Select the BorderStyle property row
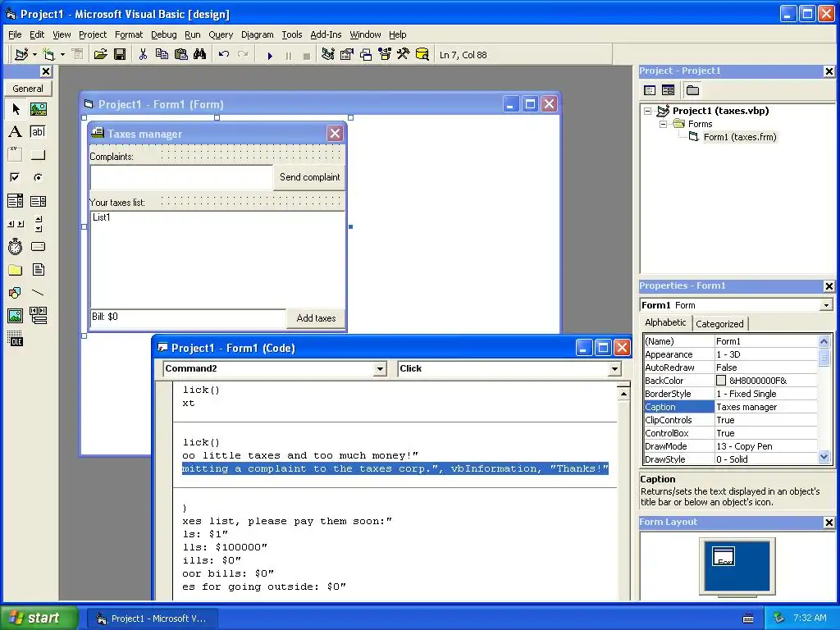The image size is (840, 630). [731, 394]
